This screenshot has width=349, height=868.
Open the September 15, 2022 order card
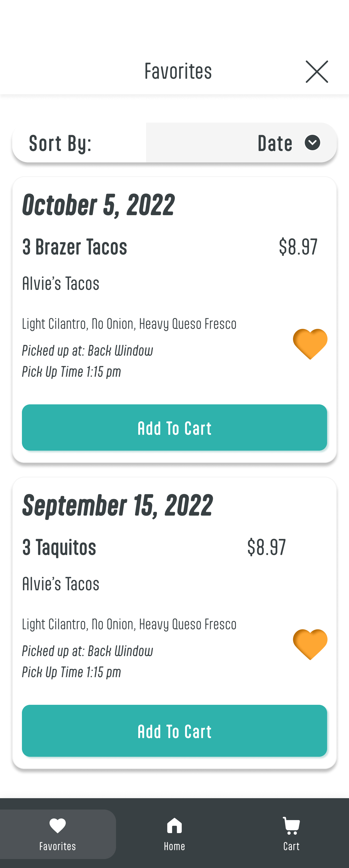point(117,505)
